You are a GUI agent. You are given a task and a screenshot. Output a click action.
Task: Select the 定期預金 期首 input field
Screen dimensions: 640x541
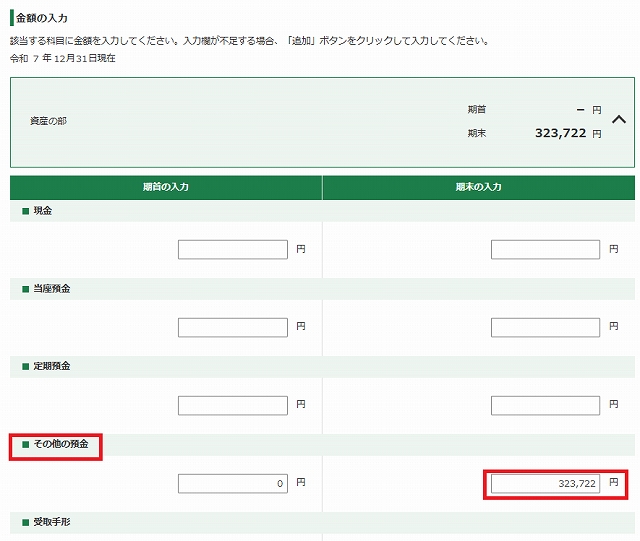[x=233, y=405]
